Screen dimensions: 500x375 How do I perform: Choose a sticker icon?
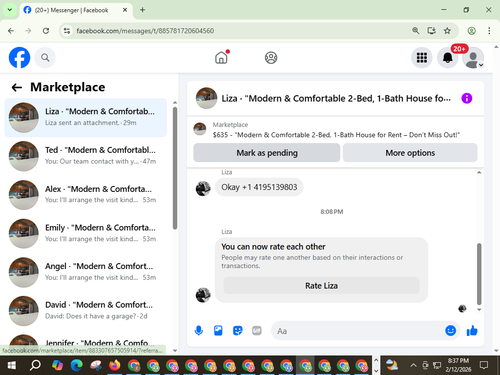point(237,331)
